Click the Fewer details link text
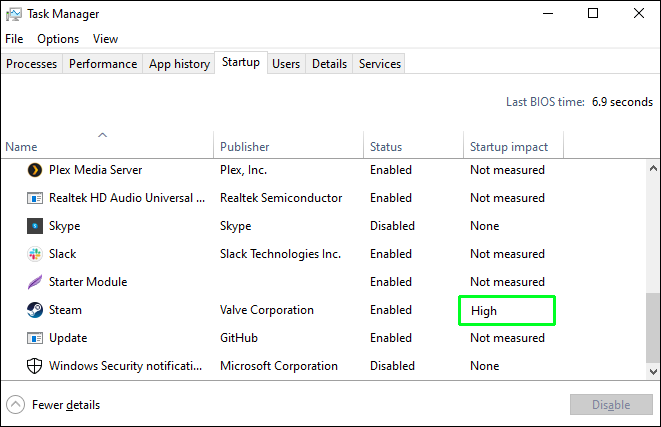 (x=66, y=405)
